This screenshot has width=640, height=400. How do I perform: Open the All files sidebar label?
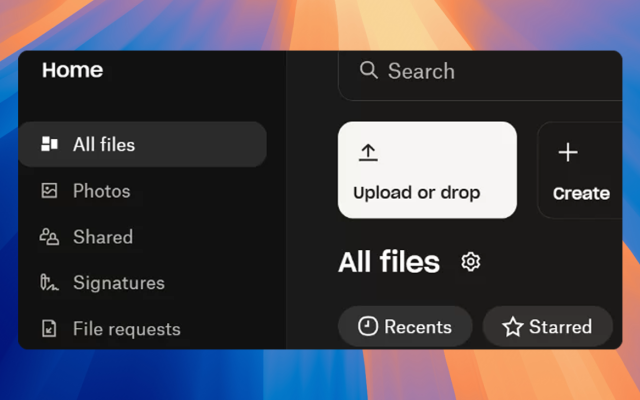click(x=104, y=144)
